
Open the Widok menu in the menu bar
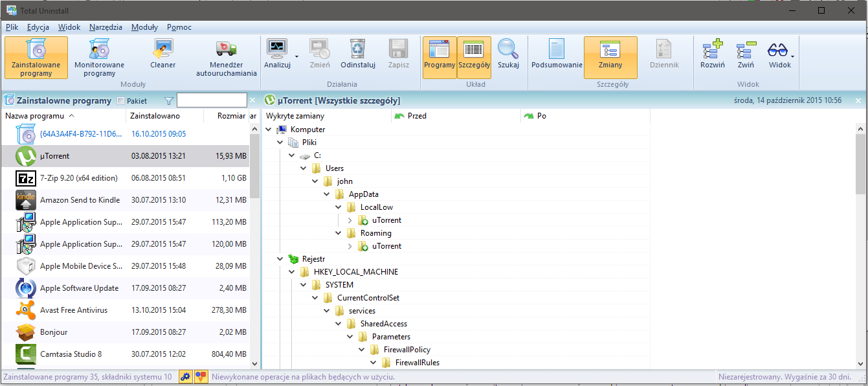(69, 27)
